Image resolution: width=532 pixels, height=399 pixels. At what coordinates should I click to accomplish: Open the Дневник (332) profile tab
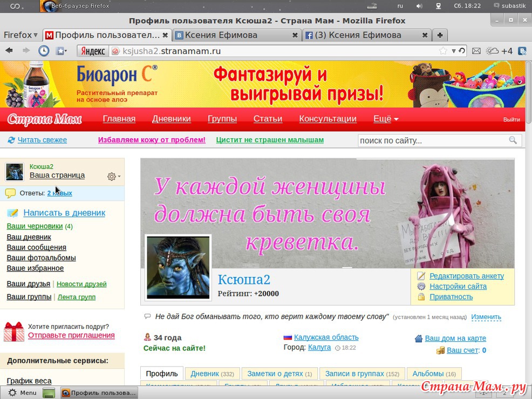[x=213, y=374]
